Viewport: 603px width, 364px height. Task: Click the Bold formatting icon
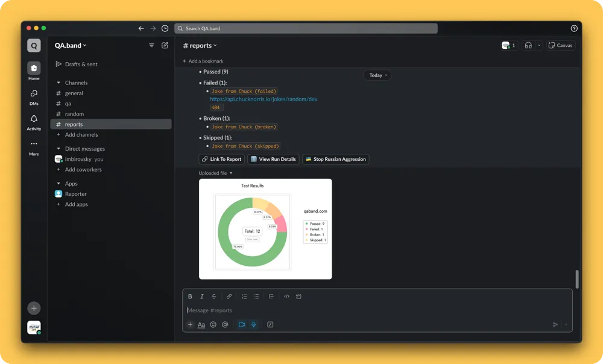tap(190, 297)
